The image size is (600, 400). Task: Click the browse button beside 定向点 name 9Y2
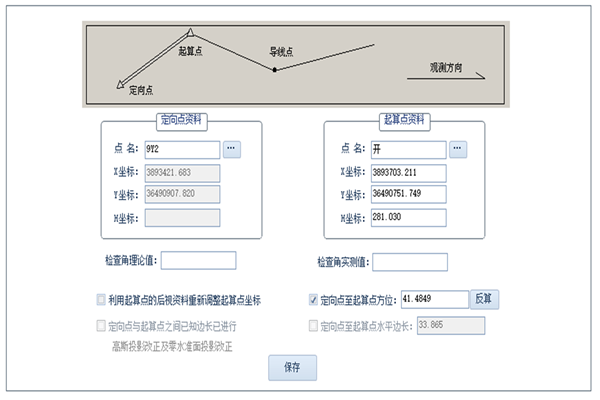tap(231, 149)
